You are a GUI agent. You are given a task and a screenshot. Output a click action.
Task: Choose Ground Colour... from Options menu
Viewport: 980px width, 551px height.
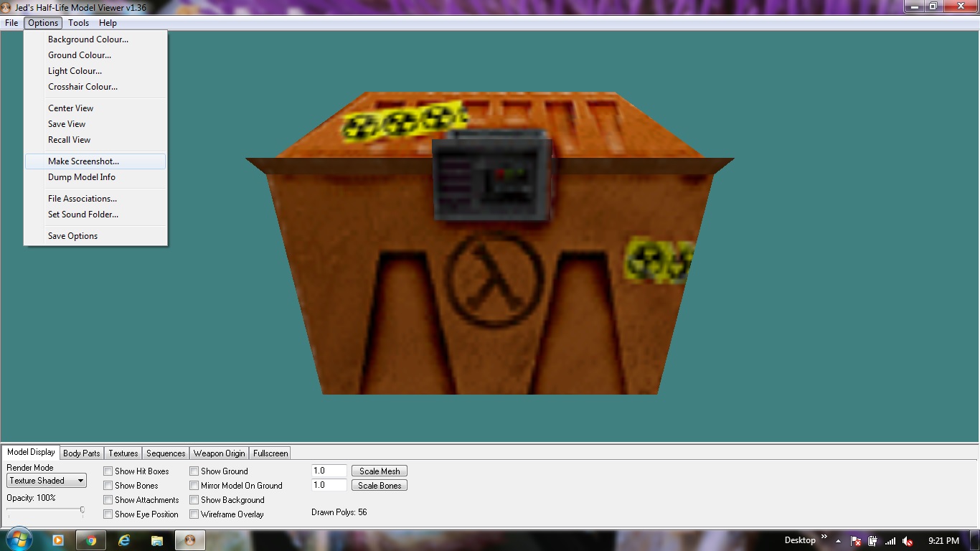click(x=95, y=55)
